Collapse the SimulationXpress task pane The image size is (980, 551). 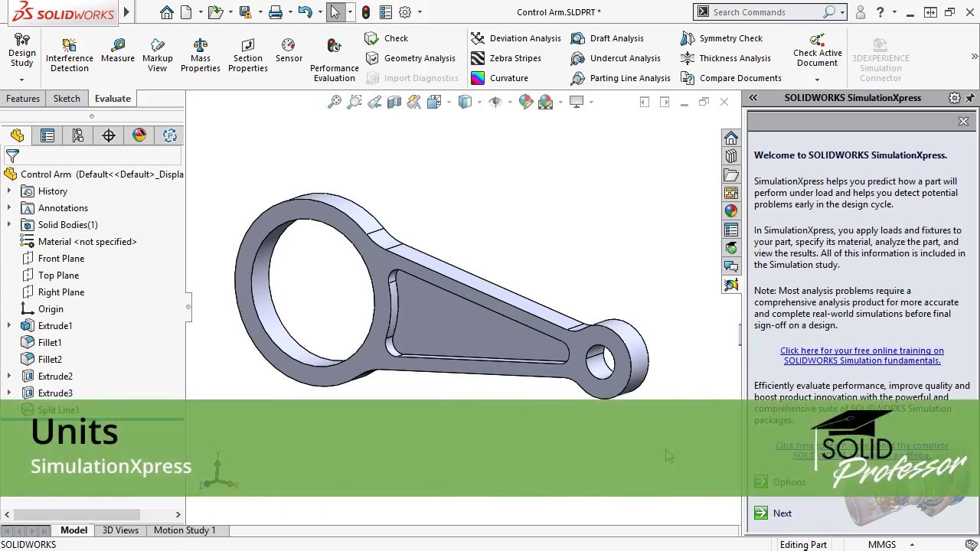753,98
